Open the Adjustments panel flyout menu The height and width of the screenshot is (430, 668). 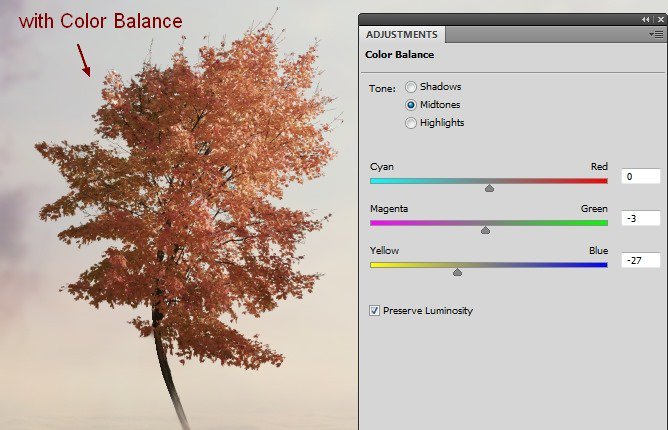click(x=656, y=34)
